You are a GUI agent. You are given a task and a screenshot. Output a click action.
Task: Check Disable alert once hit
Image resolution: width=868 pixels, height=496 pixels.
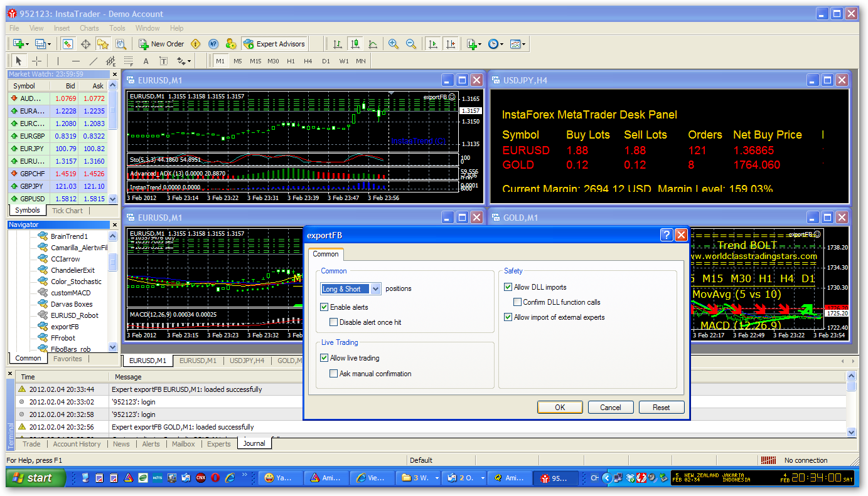(334, 322)
